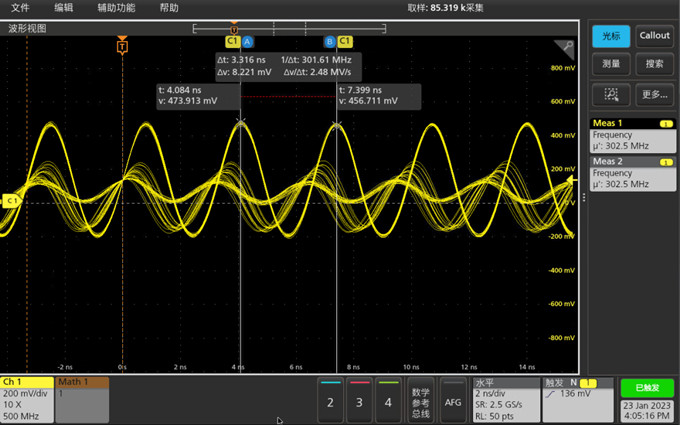The image size is (680, 425).
Task: Enable channel 4 input
Action: pos(388,401)
